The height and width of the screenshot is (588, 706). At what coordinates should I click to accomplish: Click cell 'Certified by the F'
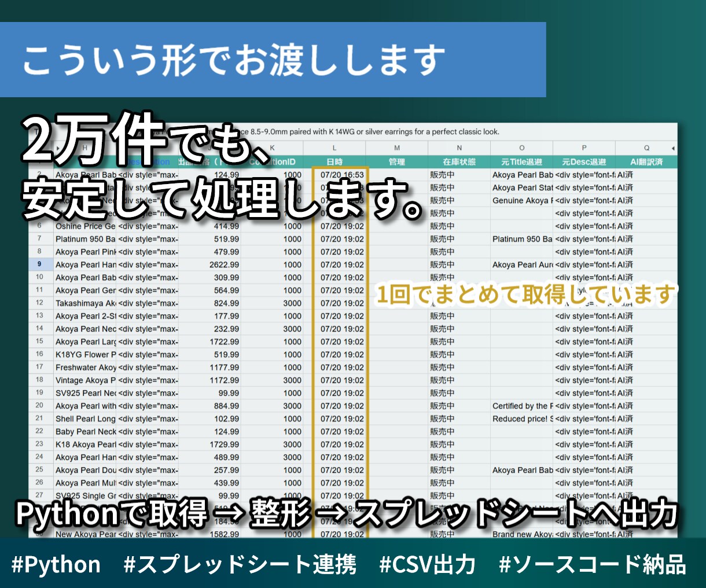(x=522, y=406)
